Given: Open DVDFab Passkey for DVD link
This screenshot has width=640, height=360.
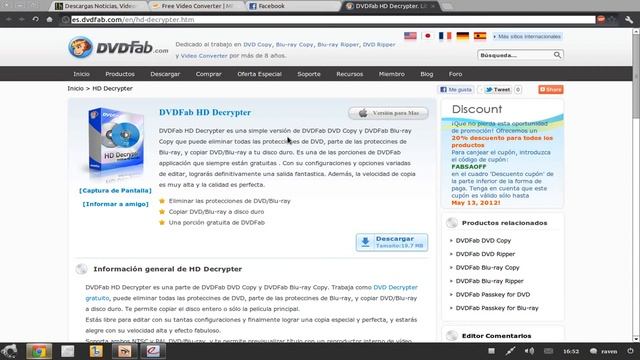Looking at the screenshot, I should point(493,294).
